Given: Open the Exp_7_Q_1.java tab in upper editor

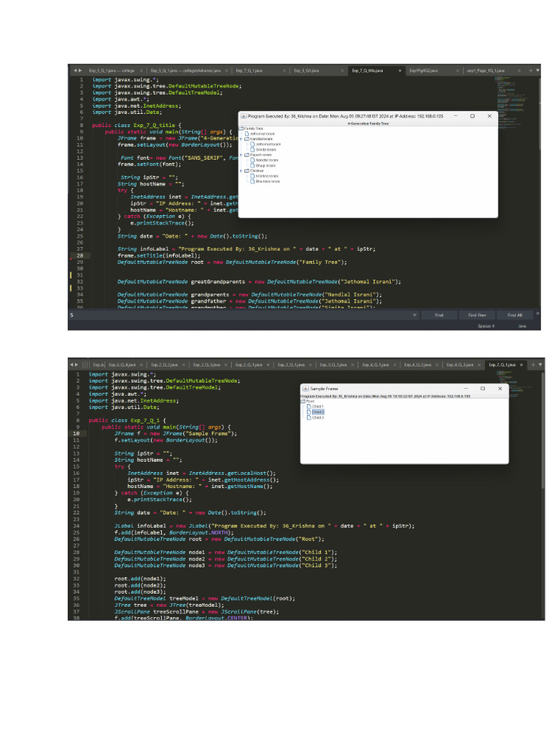Looking at the screenshot, I should point(249,71).
